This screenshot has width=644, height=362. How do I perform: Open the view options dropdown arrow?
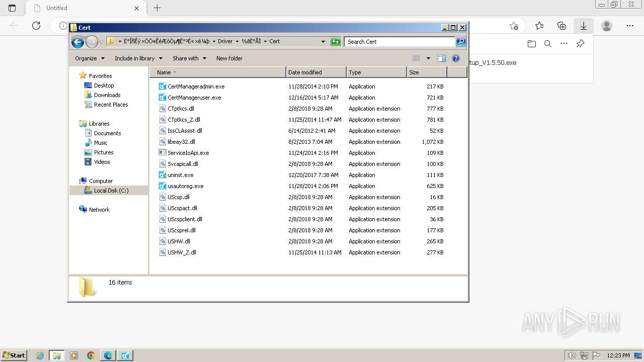coord(428,58)
